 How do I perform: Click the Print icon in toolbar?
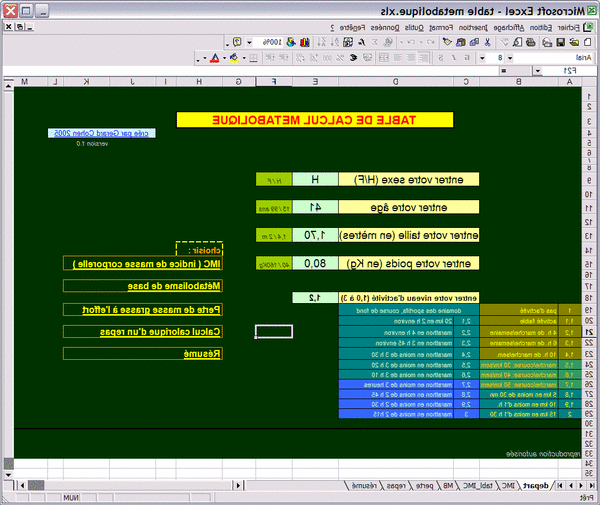pos(530,42)
